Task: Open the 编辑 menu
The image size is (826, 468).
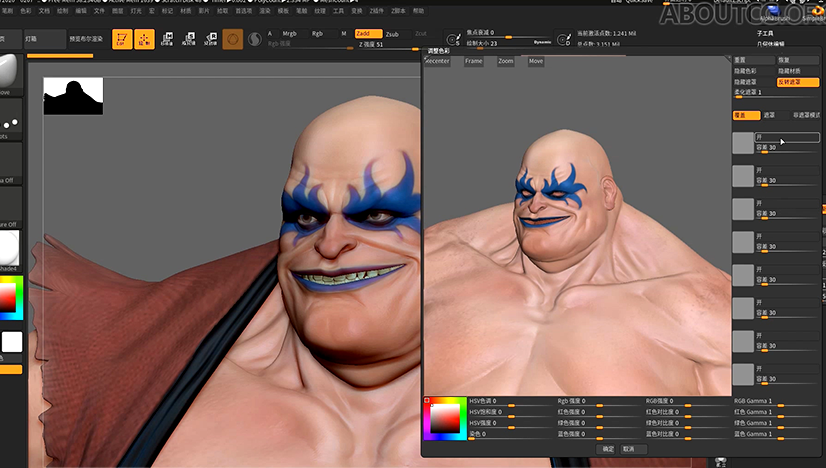Action: pyautogui.click(x=81, y=11)
